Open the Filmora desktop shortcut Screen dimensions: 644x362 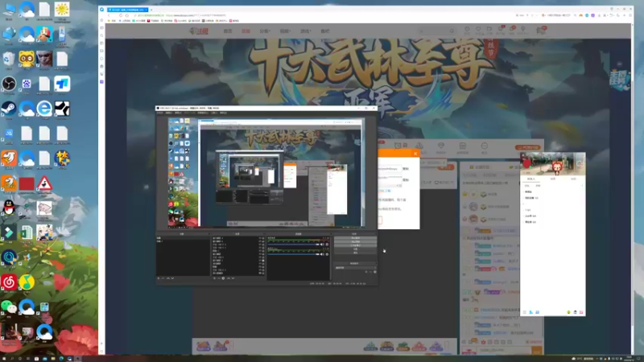(9, 232)
